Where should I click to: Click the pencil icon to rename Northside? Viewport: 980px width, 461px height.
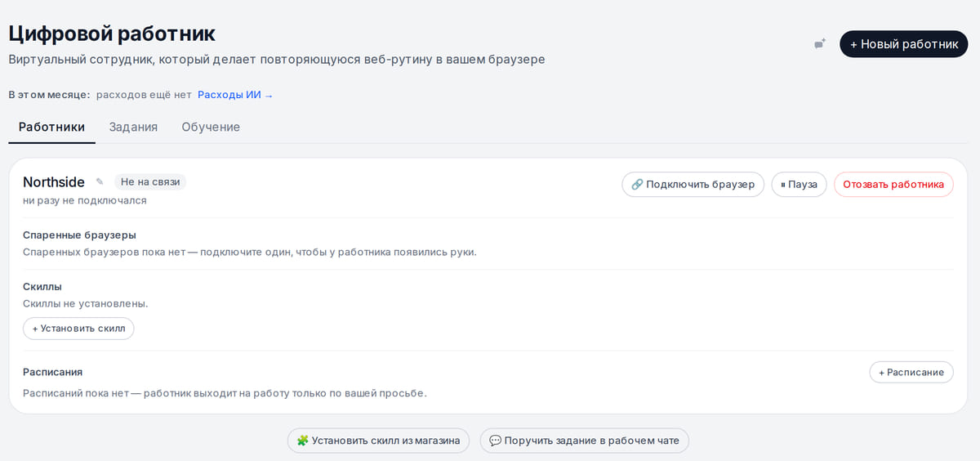pyautogui.click(x=100, y=181)
